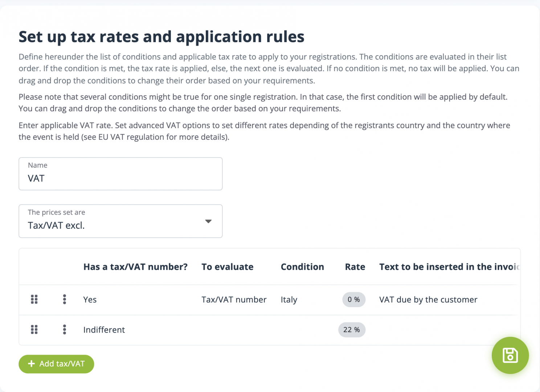Click the Condition column header

(302, 267)
